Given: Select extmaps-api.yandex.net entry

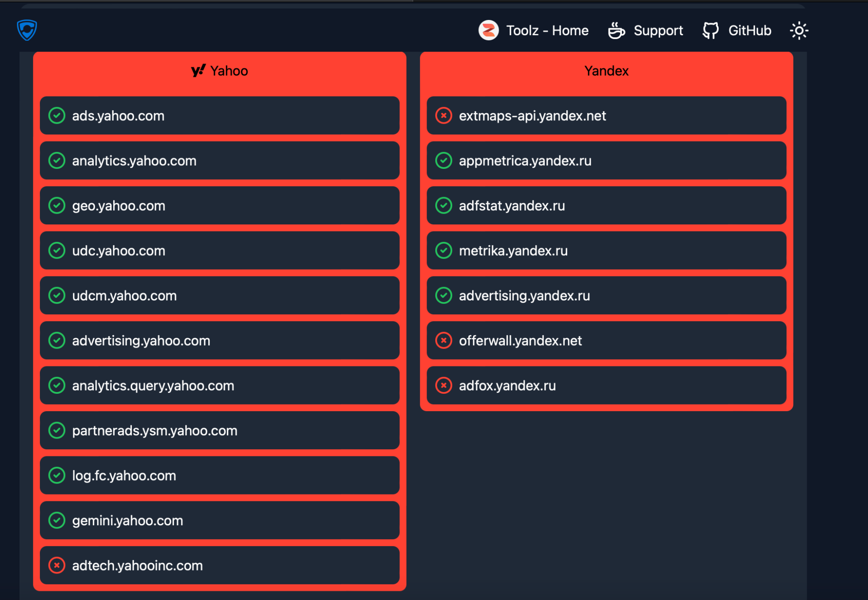Looking at the screenshot, I should coord(606,115).
